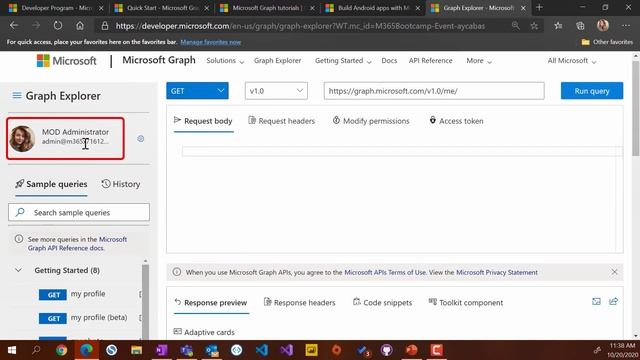640x360 pixels.
Task: Click the Search sample queries field
Action: click(79, 212)
